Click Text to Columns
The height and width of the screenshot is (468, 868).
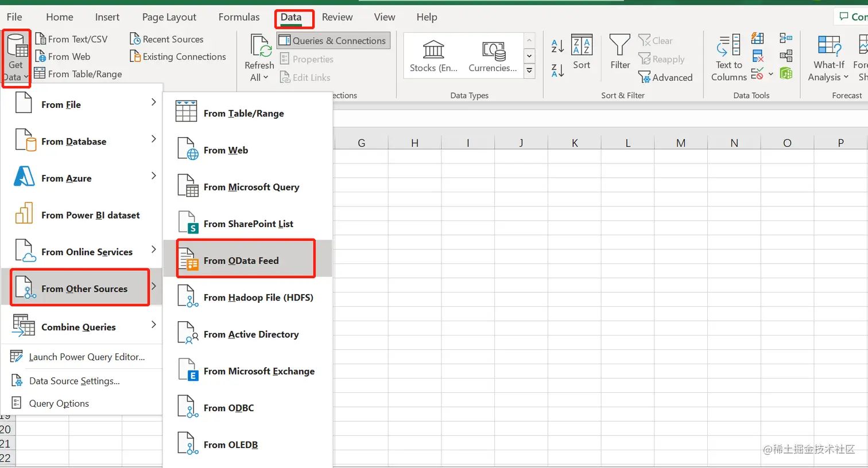click(729, 58)
